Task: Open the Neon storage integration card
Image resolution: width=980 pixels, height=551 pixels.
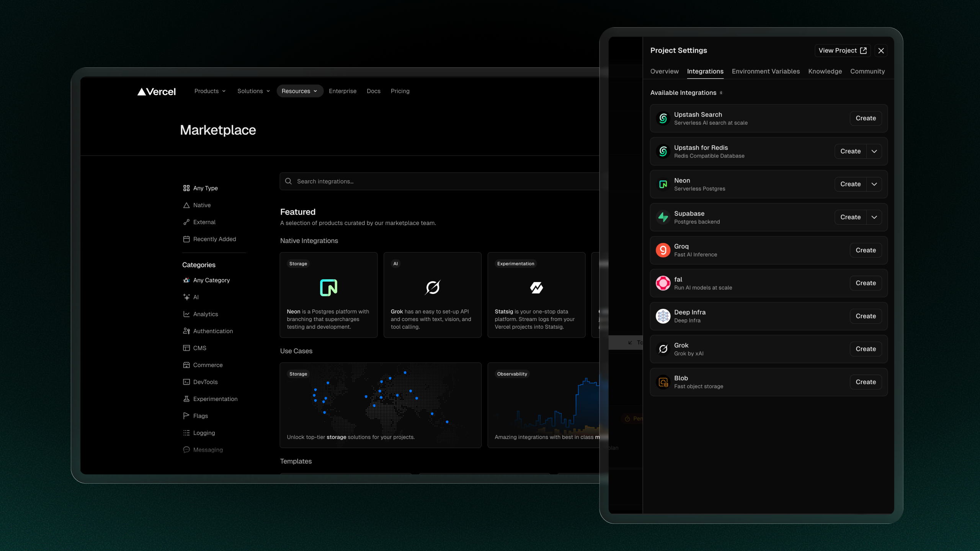Action: pos(328,295)
